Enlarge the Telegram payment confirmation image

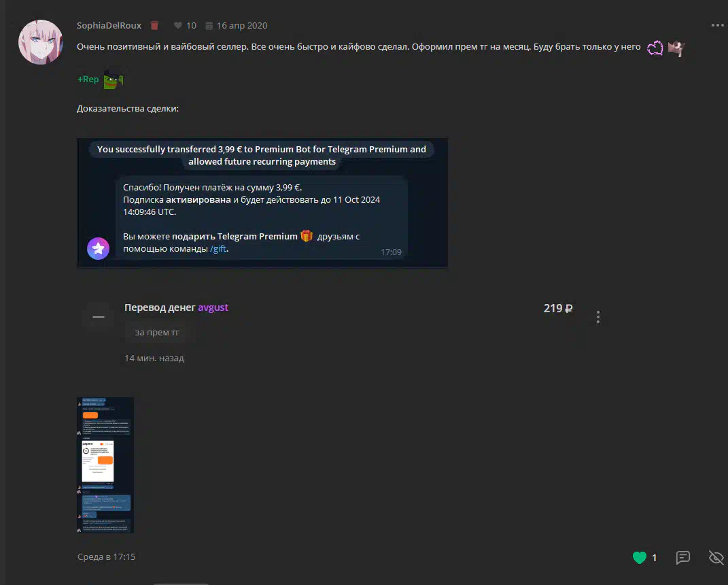pyautogui.click(x=262, y=203)
